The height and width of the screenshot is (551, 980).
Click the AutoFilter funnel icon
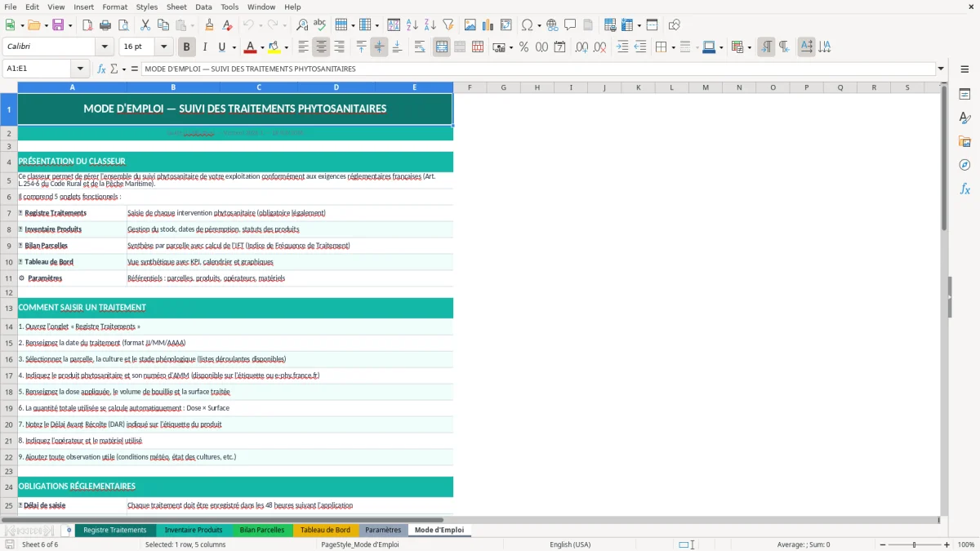[x=448, y=25]
